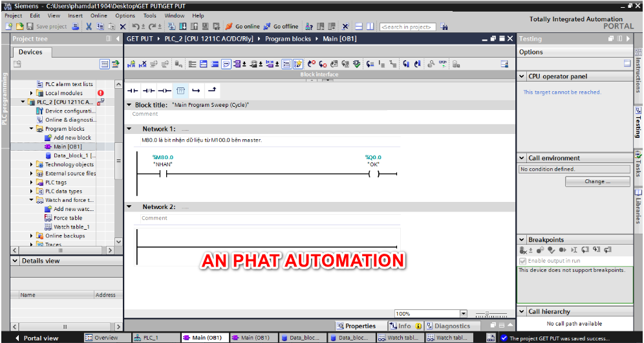Insert a normally closed contact
644x343 pixels.
click(x=149, y=91)
